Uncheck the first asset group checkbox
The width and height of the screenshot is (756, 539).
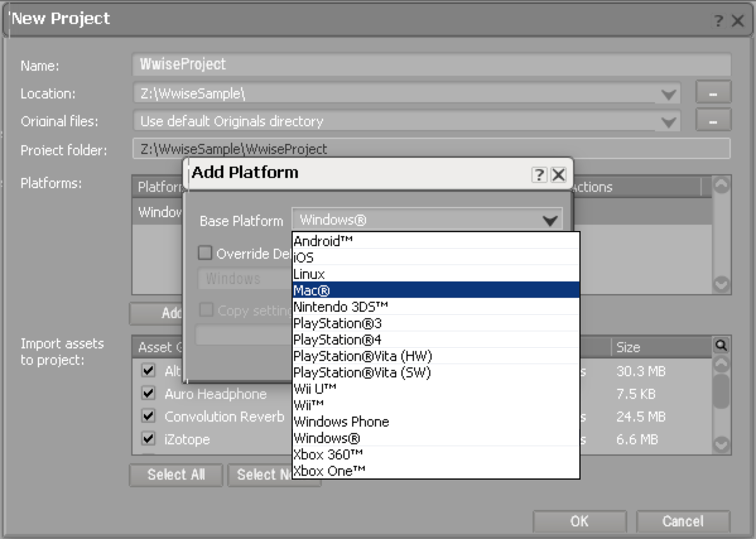(148, 370)
